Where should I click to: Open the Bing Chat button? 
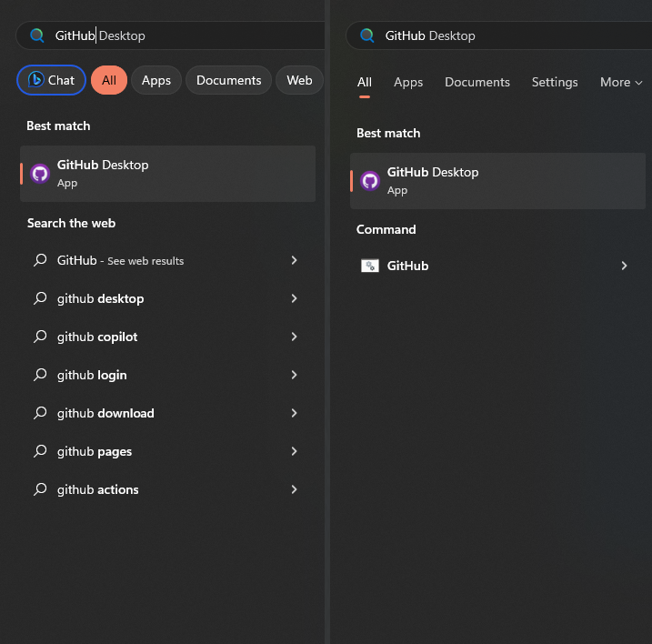(x=51, y=80)
